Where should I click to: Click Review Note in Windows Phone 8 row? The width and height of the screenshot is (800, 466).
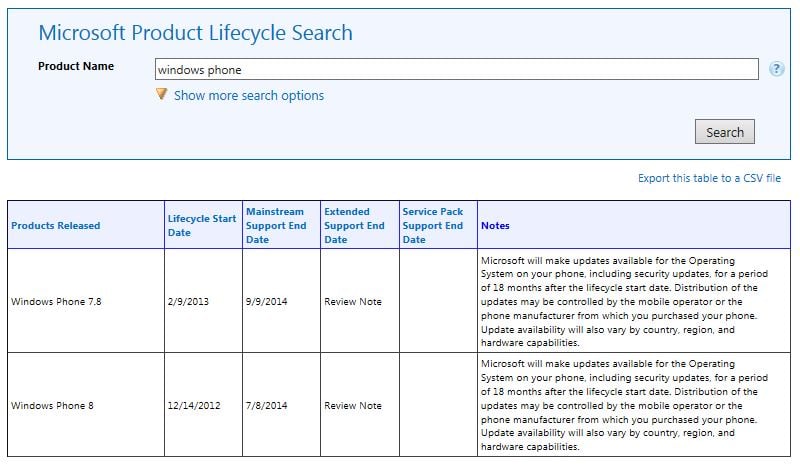click(353, 406)
